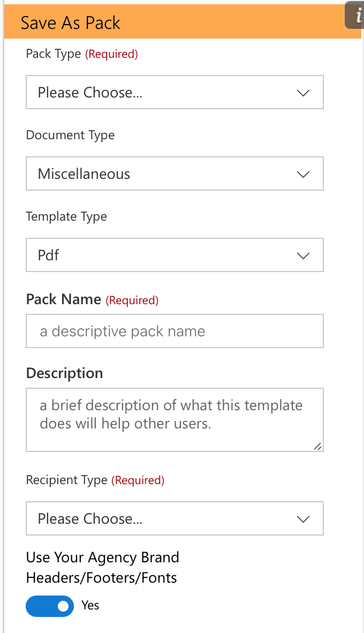The image size is (364, 633).
Task: Click into the Description text area
Action: coord(175,420)
